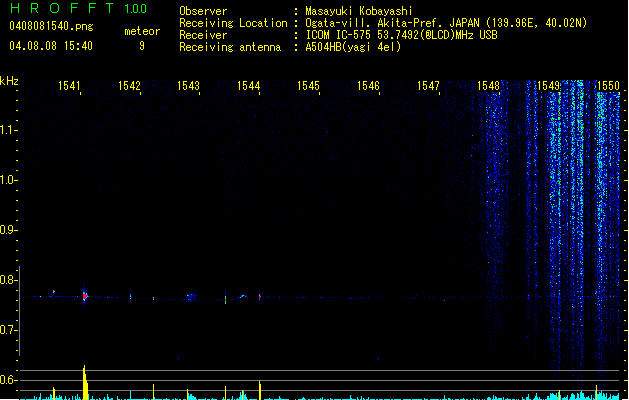Click the 1.0 kHz frequency label
This screenshot has height=400, width=629.
click(8, 180)
